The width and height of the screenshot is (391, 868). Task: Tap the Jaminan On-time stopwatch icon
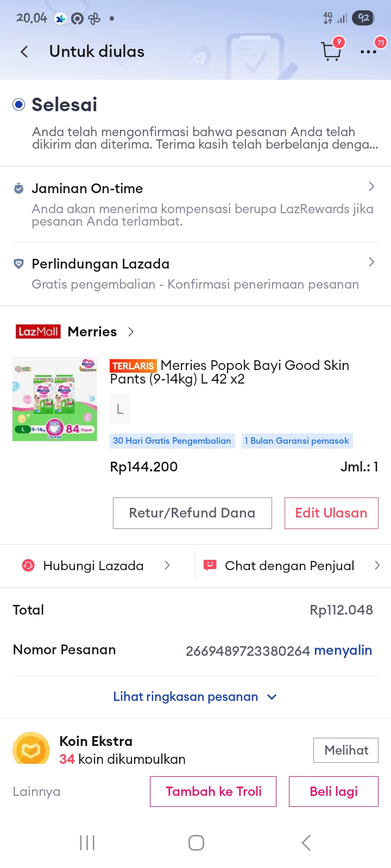(x=18, y=189)
